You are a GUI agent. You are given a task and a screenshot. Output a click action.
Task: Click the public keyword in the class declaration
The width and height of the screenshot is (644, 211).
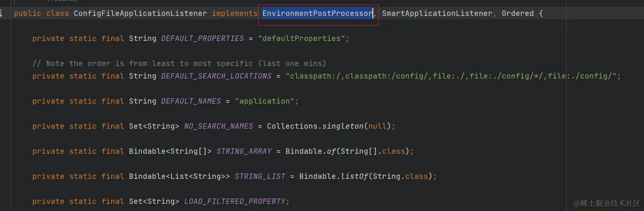click(28, 13)
